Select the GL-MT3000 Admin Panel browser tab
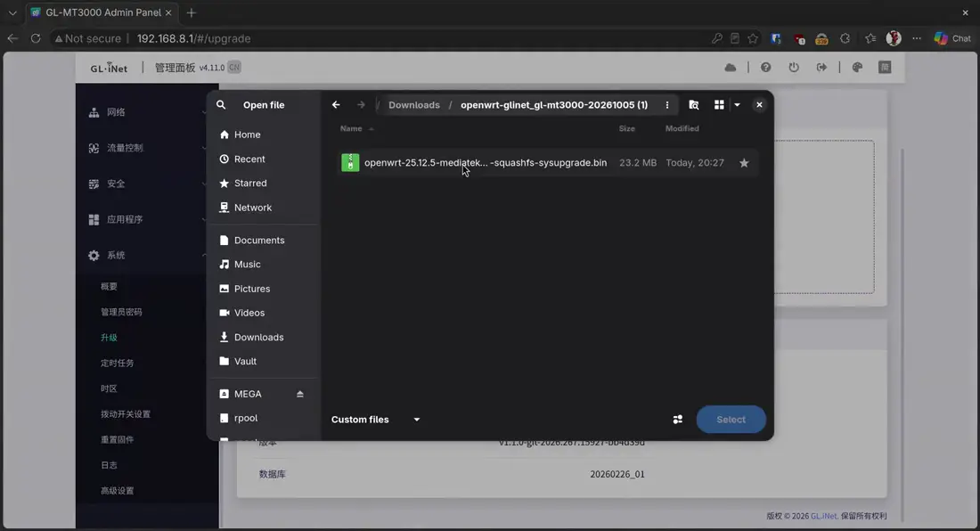This screenshot has height=531, width=980. [x=102, y=12]
